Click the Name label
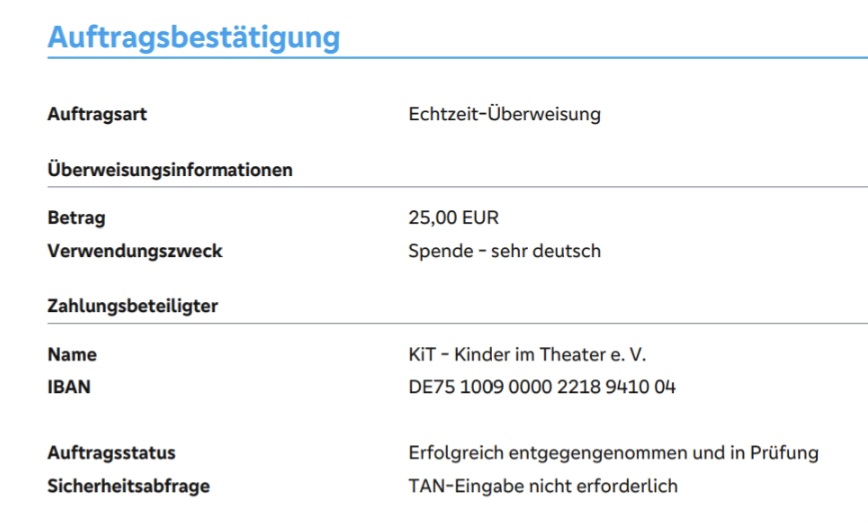868x525 pixels. 72,354
